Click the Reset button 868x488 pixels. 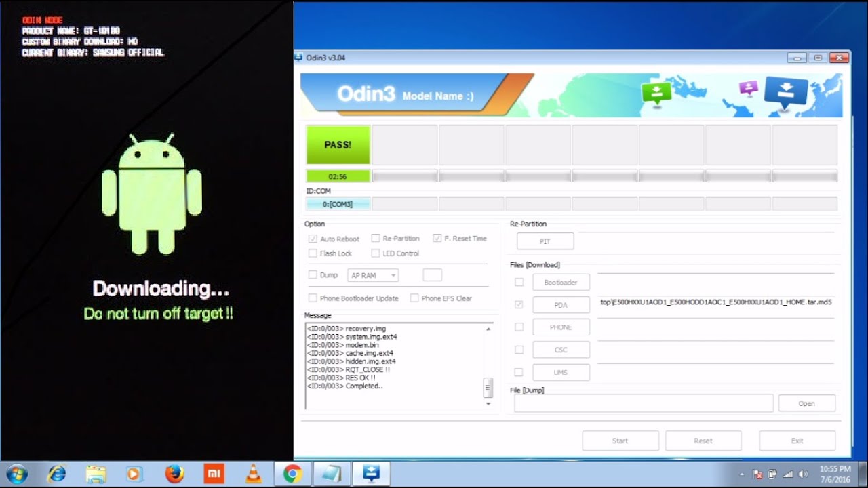[703, 441]
